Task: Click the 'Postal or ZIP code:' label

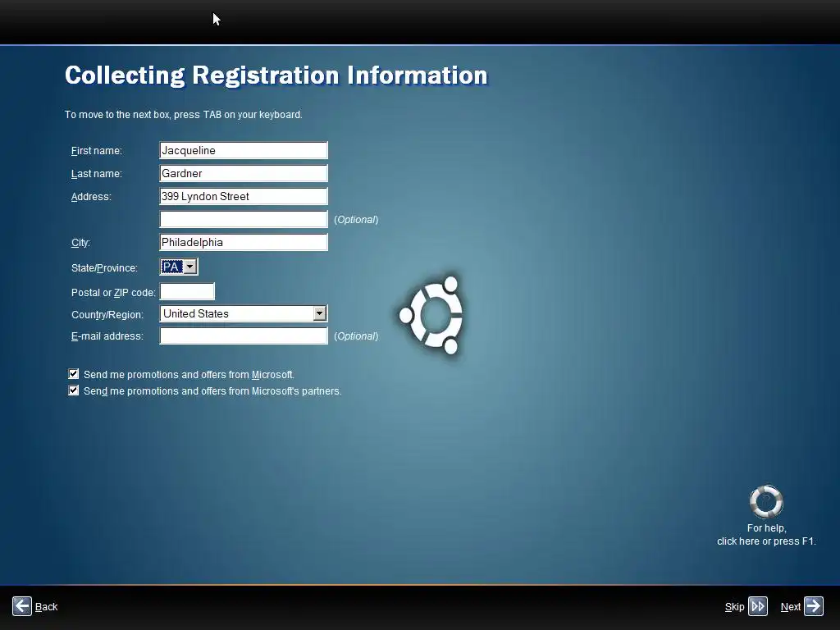Action: click(x=113, y=293)
